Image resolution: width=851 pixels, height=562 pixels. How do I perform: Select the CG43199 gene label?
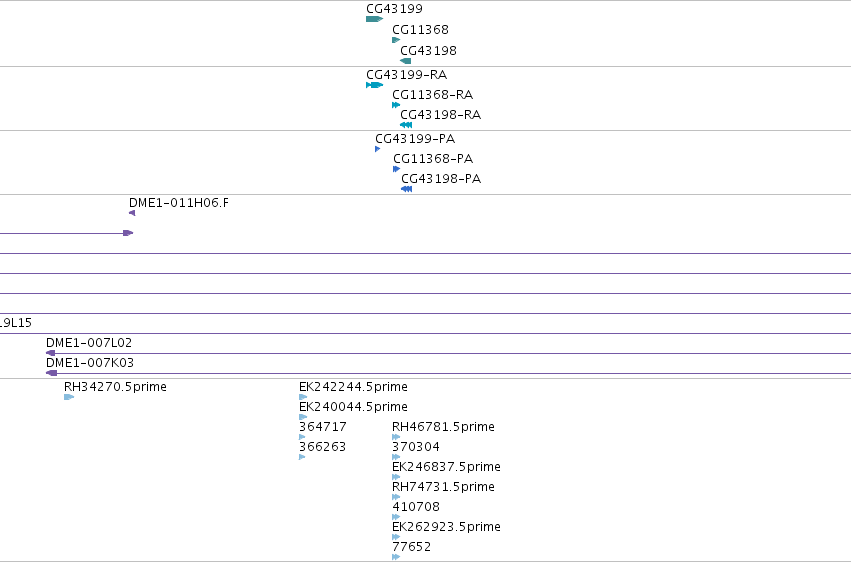394,9
